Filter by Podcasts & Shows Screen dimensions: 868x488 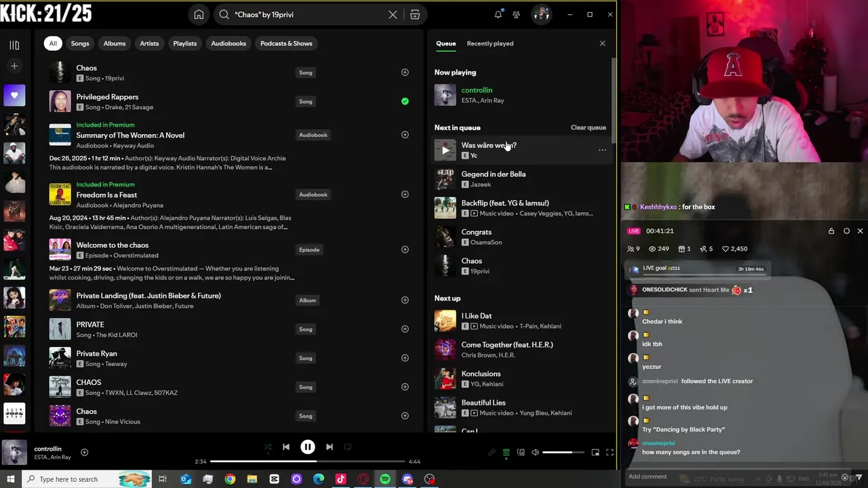pyautogui.click(x=286, y=43)
